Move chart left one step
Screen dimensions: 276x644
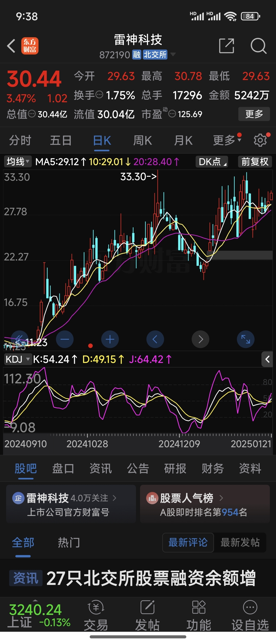(155, 339)
